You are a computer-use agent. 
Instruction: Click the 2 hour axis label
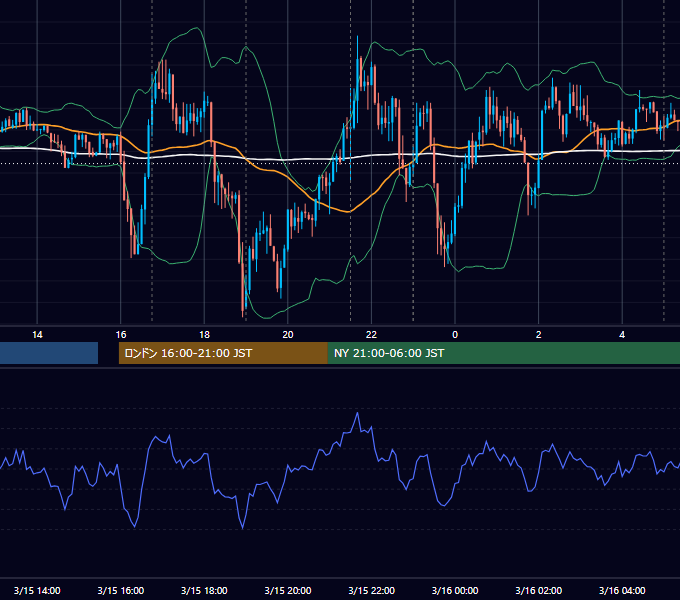[539, 335]
